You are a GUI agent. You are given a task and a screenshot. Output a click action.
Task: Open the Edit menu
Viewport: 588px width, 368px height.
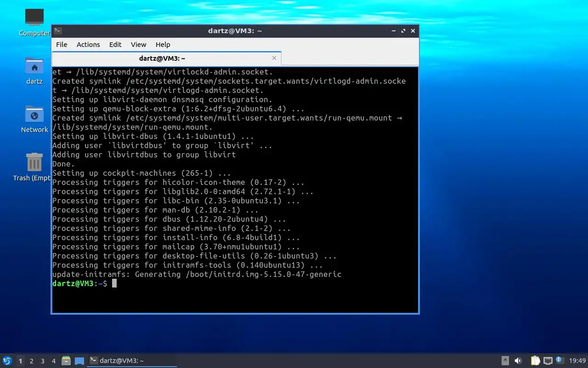[115, 45]
